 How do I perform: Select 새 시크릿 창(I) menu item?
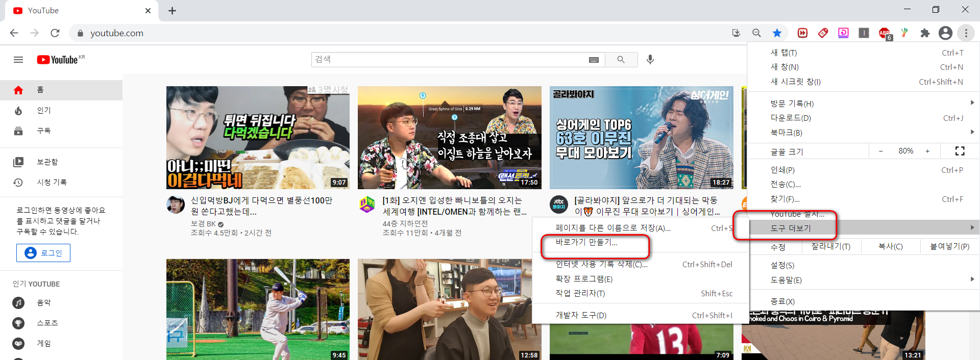click(x=864, y=82)
